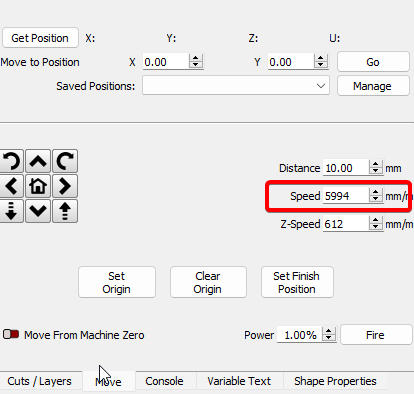Click the Distance value field
This screenshot has height=394, width=414.
pos(346,168)
